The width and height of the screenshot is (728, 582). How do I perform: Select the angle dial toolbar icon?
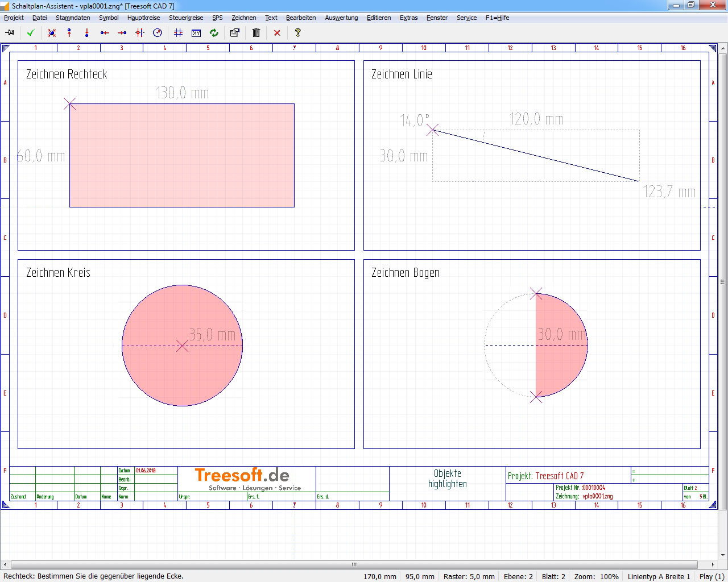(158, 33)
